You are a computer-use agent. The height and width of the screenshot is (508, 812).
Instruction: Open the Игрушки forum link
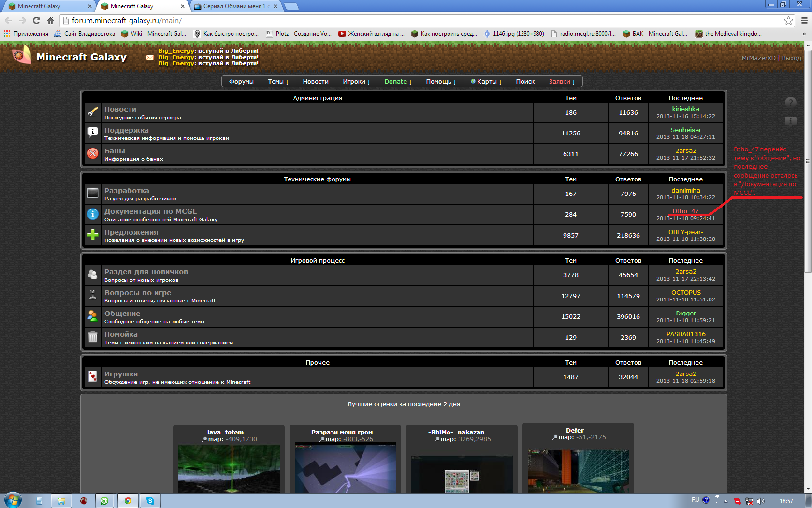121,374
